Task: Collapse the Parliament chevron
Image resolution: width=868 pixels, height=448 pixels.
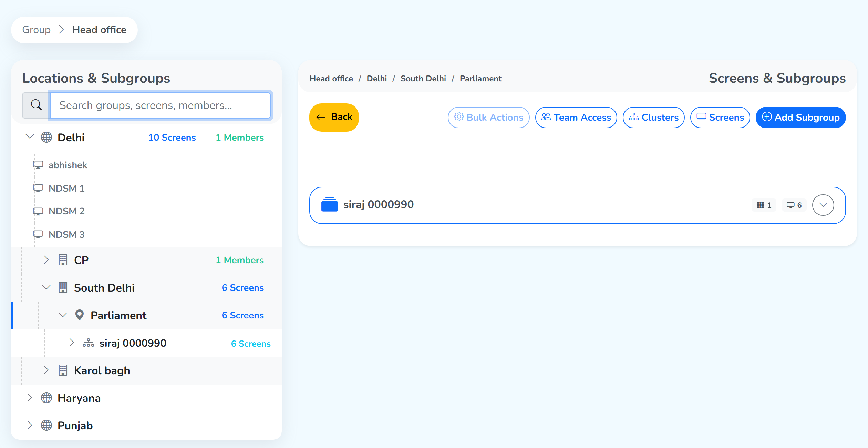Action: (x=63, y=315)
